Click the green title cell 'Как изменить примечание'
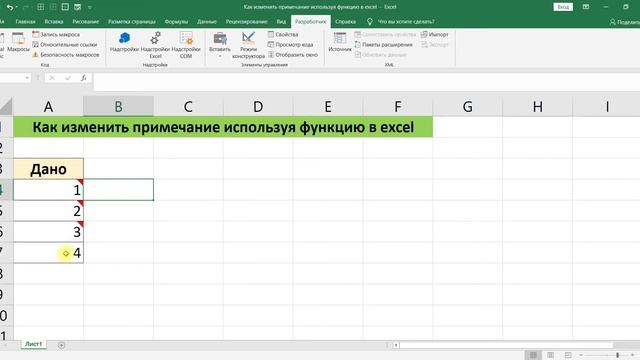Image resolution: width=640 pixels, height=360 pixels. tap(223, 127)
